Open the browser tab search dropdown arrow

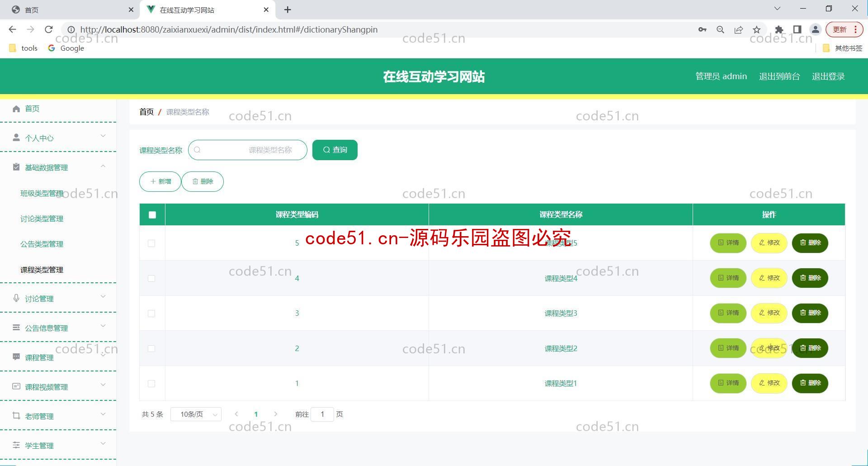pos(777,9)
